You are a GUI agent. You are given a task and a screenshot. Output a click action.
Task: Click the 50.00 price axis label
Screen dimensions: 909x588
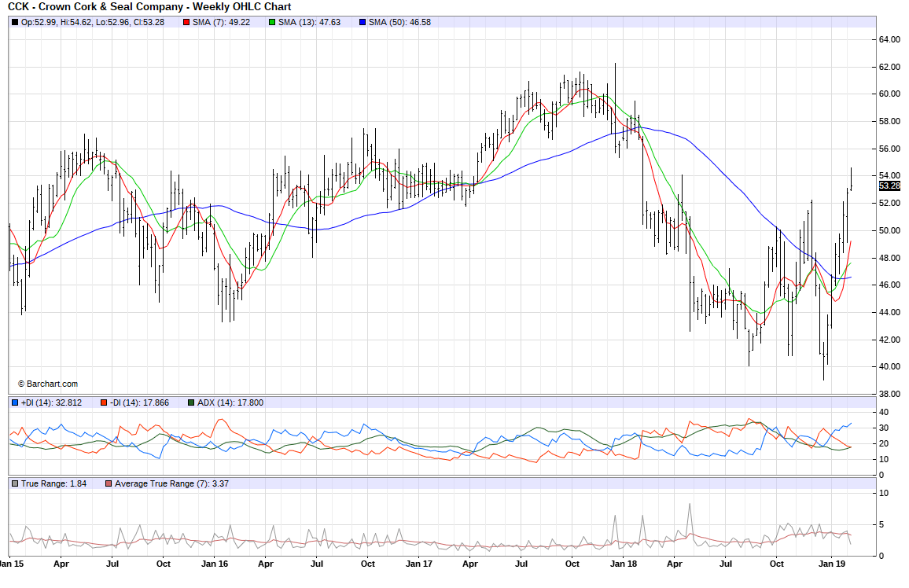tap(889, 230)
